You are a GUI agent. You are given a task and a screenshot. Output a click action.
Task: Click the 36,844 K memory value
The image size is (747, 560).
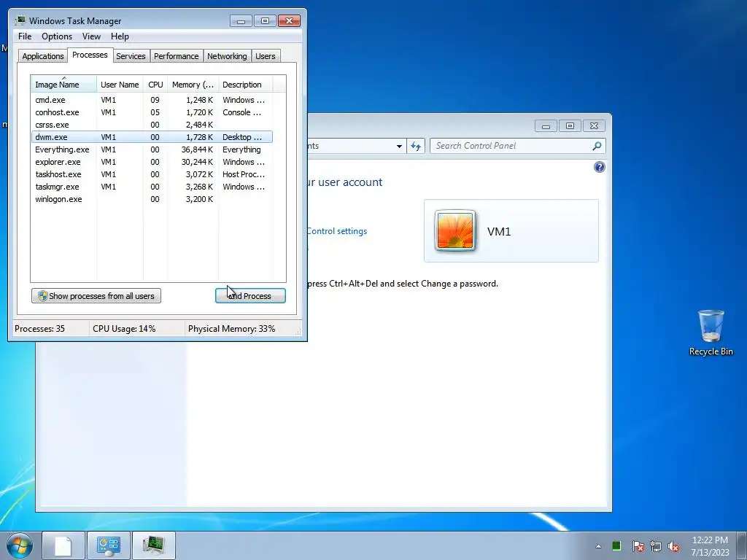(197, 149)
